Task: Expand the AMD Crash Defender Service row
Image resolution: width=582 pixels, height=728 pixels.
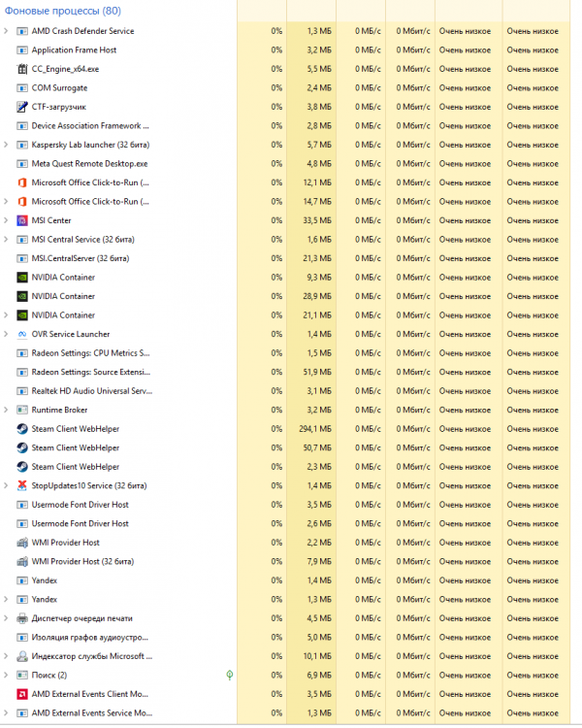Action: [x=6, y=31]
